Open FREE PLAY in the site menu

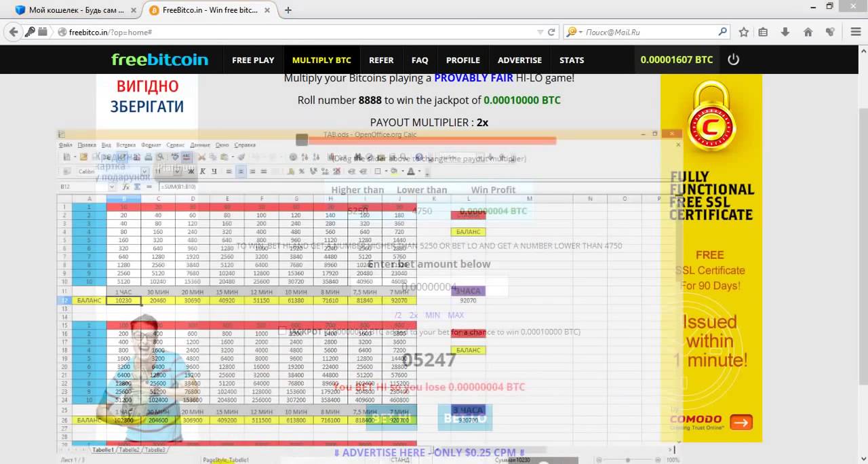[253, 60]
